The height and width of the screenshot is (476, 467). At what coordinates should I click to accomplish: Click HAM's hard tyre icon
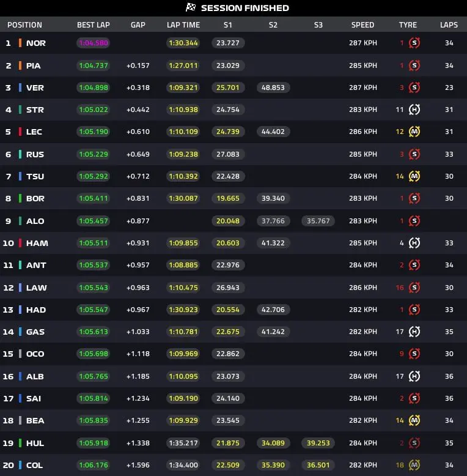tap(414, 243)
